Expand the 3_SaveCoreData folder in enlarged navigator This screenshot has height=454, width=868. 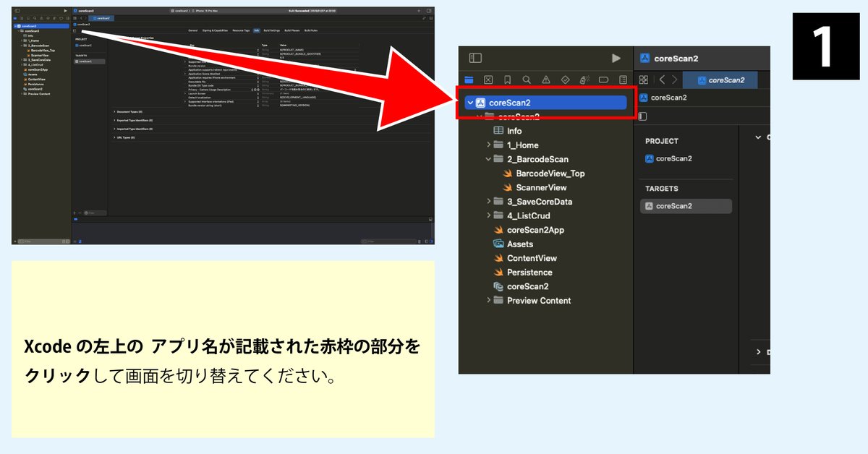489,202
